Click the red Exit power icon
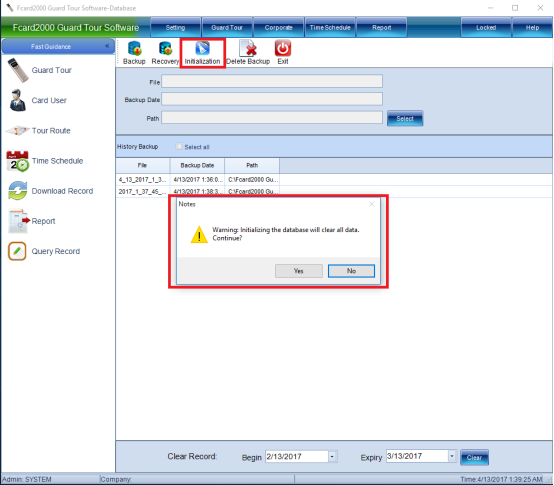Viewport: 554px width, 485px height. [283, 48]
